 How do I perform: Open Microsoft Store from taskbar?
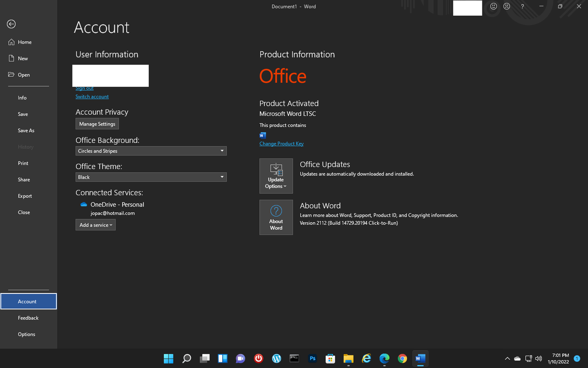click(330, 358)
